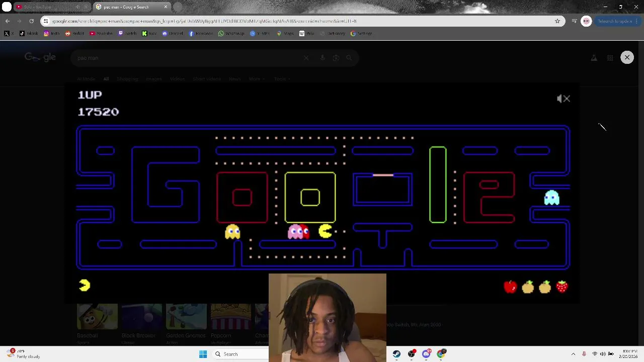Unmute the Pac-Man game sound icon
The width and height of the screenshot is (644, 362).
(x=563, y=99)
